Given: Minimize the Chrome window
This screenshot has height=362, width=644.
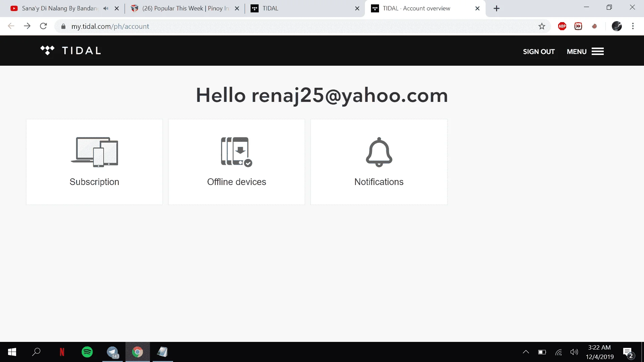Looking at the screenshot, I should coord(586,7).
